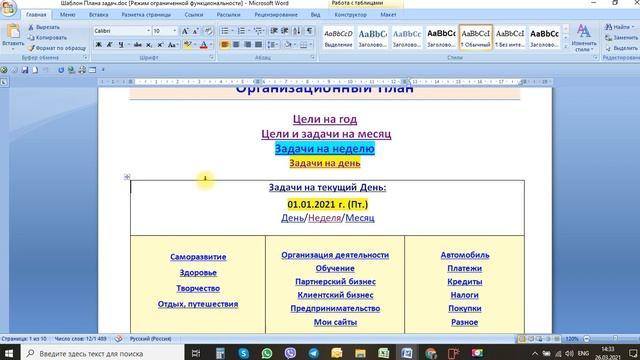Click the Redo icon in quick access toolbar
The image size is (640, 360).
click(61, 70)
